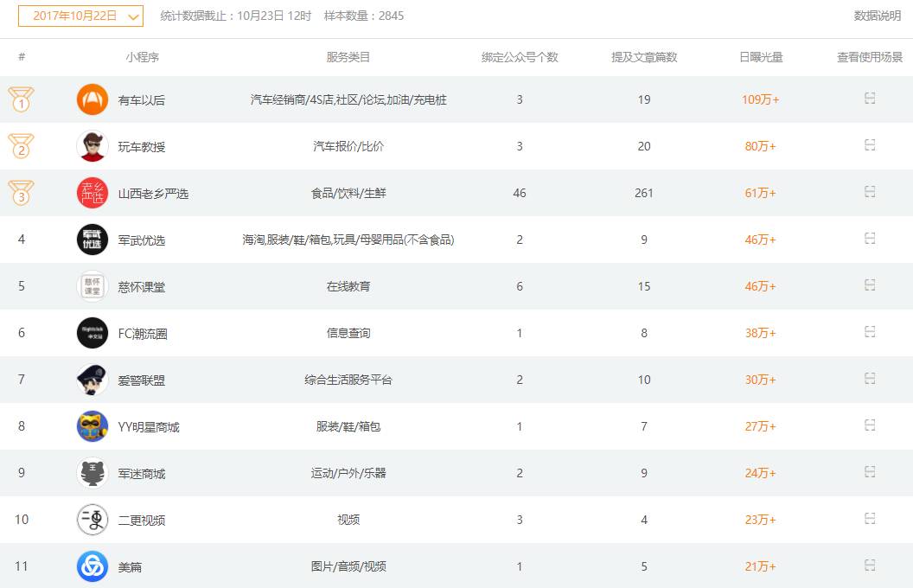Image resolution: width=913 pixels, height=588 pixels.
Task: Click the 109万+ exposure value
Action: click(761, 99)
